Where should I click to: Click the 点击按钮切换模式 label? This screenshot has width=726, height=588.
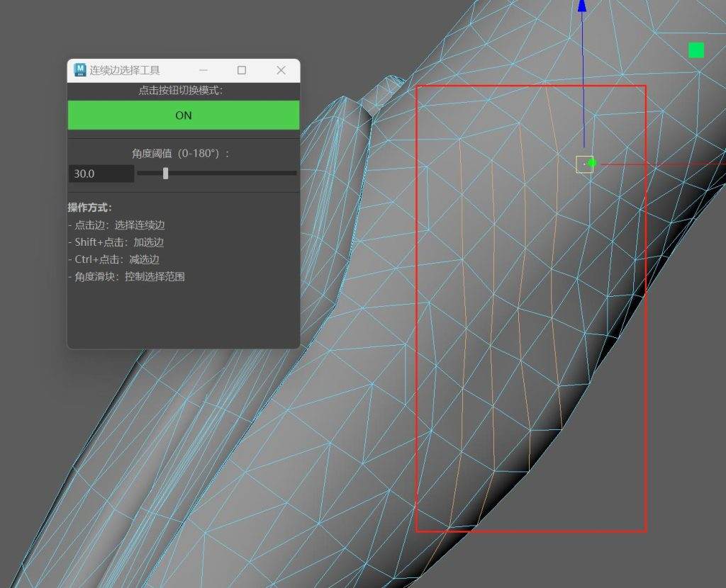coord(184,90)
